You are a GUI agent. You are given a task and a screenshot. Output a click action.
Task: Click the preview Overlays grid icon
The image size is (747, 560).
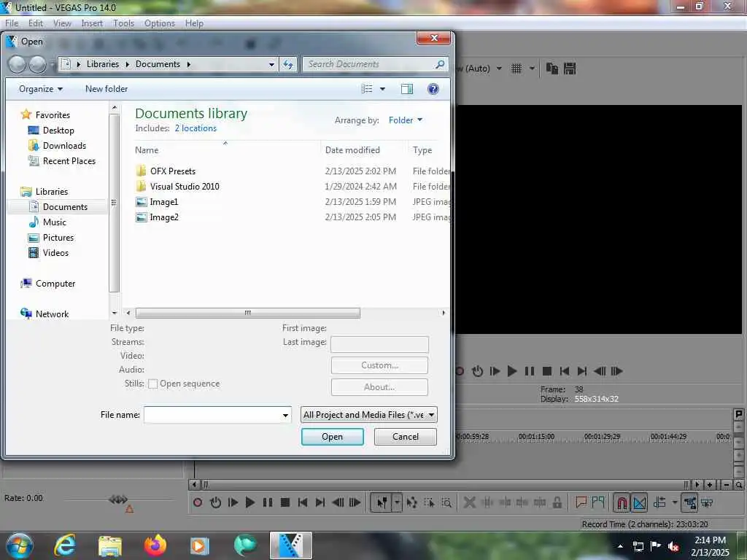516,69
